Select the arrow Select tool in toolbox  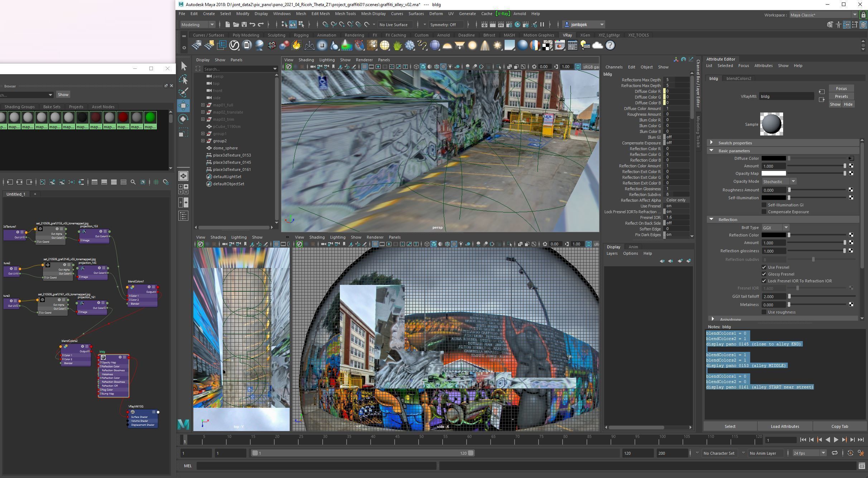(184, 66)
